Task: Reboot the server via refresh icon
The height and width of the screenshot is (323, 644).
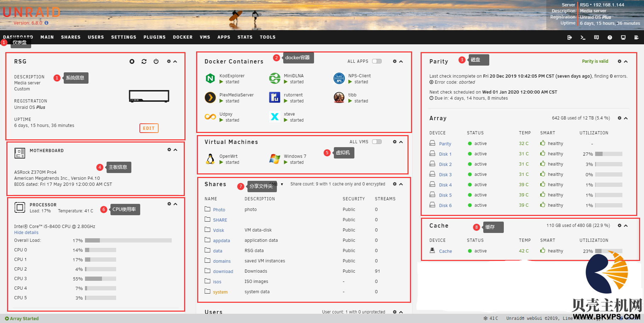Action: tap(144, 61)
